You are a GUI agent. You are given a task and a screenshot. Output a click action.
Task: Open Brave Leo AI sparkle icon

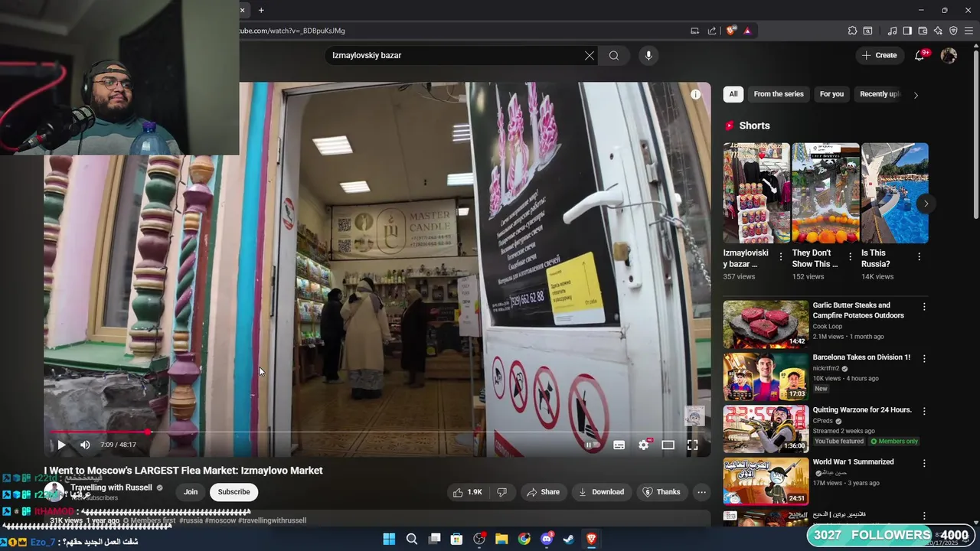tap(938, 31)
